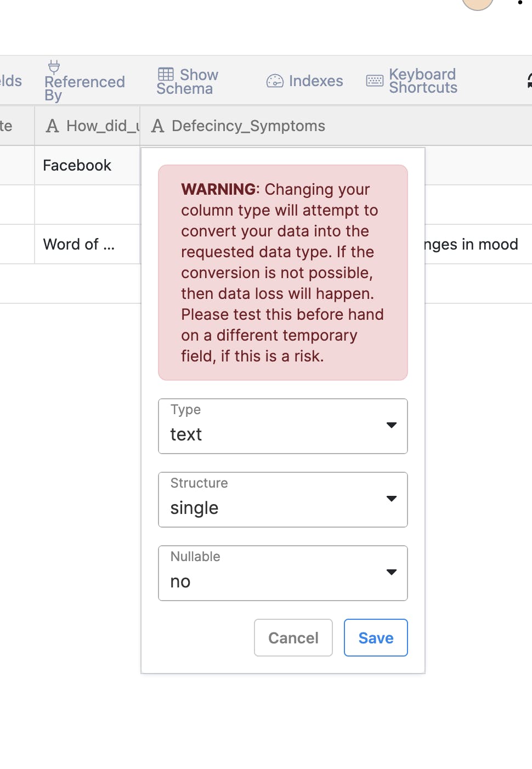This screenshot has height=769, width=532.
Task: Click the refresh icon at toolbar edge
Action: [529, 81]
